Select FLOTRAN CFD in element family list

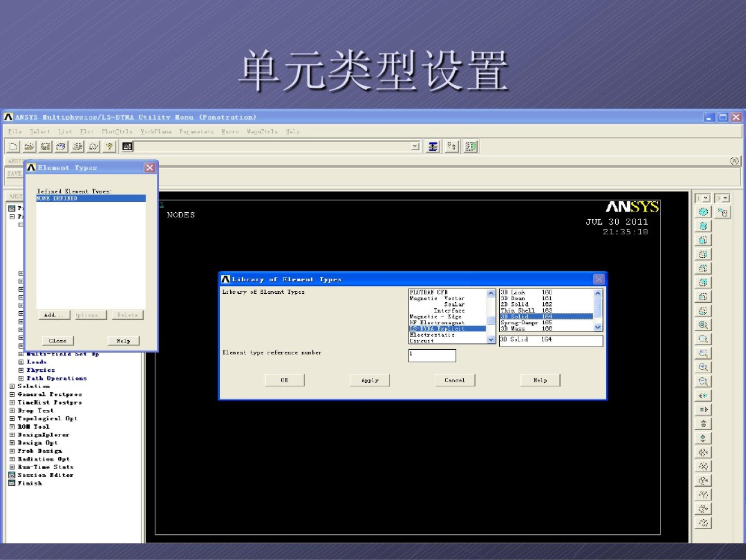[448, 292]
